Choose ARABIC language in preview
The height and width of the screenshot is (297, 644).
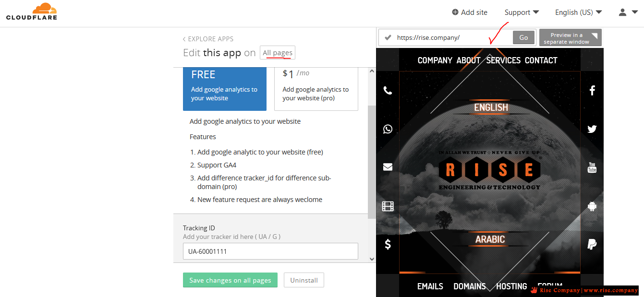click(x=490, y=239)
